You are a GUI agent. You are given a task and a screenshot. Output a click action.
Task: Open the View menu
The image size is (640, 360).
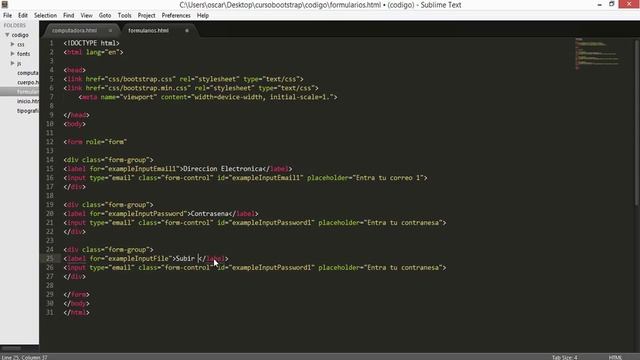87,16
